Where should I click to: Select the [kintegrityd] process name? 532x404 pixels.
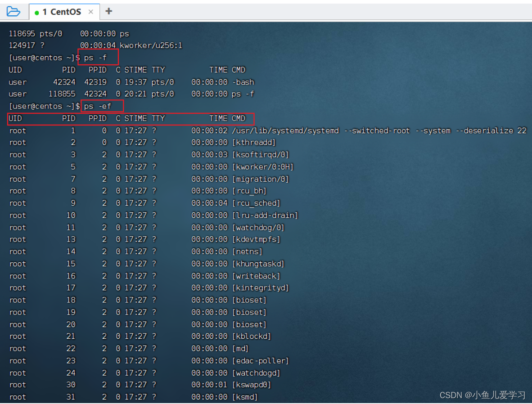coord(261,288)
